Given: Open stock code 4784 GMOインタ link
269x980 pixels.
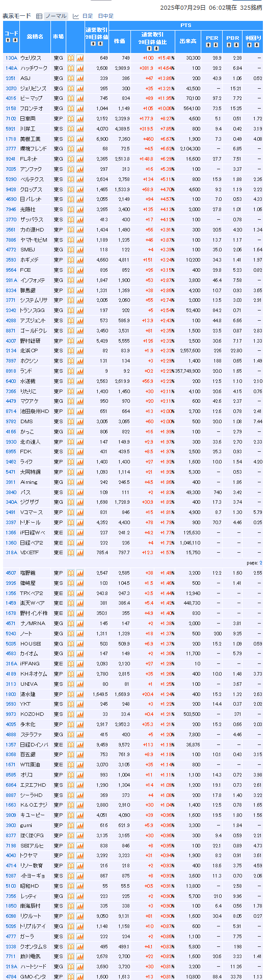Looking at the screenshot, I should point(11,976).
